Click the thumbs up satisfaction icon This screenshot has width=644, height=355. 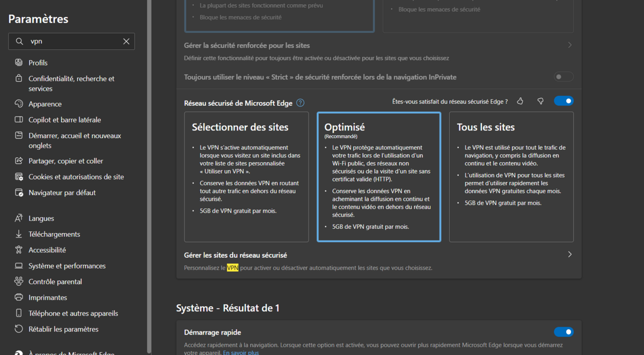pos(520,101)
